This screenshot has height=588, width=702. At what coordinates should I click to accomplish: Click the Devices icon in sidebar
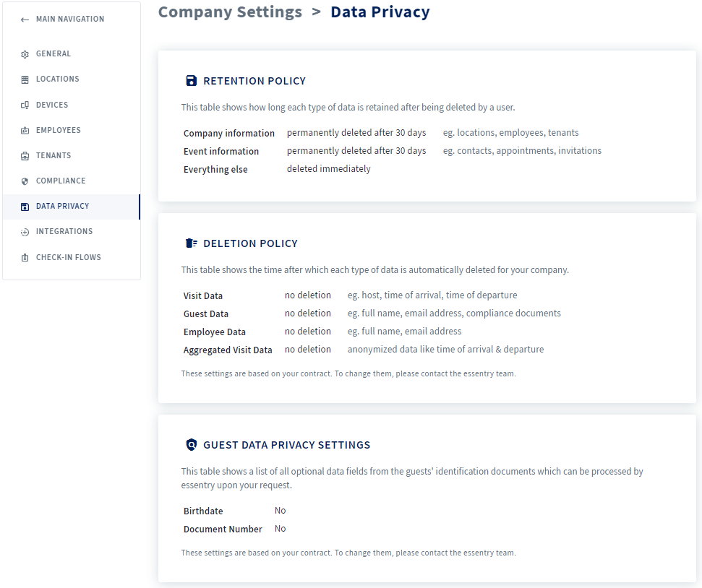click(x=25, y=105)
